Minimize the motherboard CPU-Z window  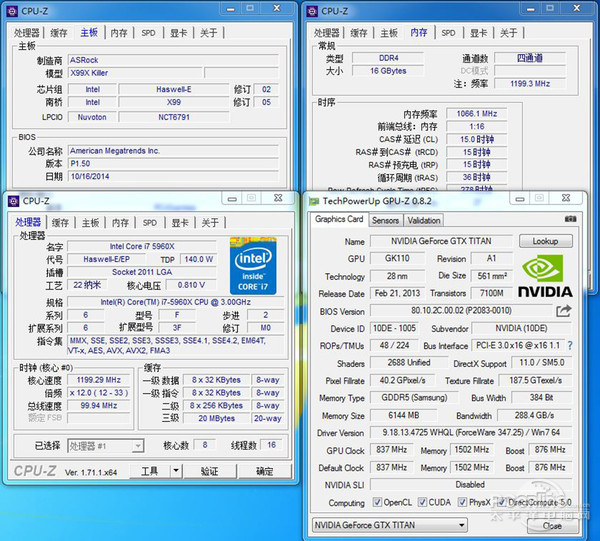(231, 8)
